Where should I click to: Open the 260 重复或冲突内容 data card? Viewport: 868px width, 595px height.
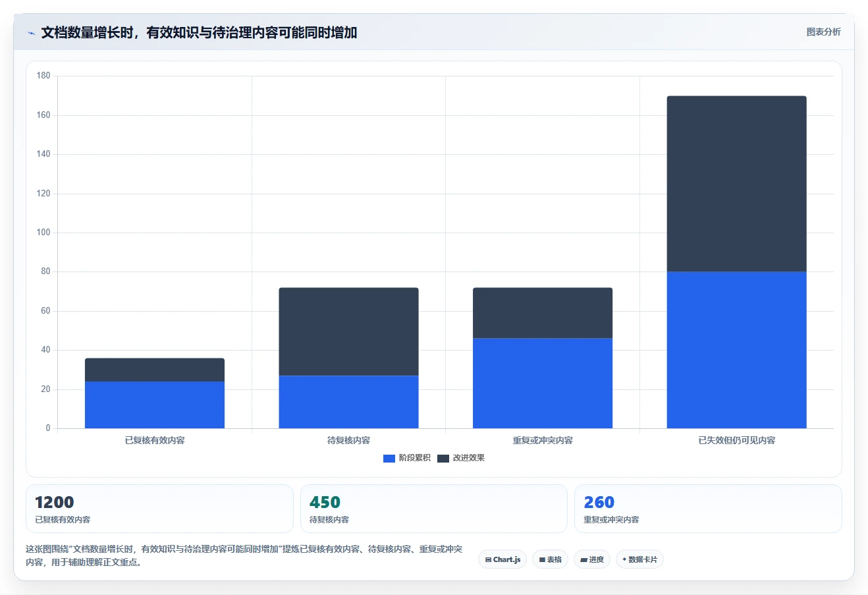click(x=708, y=509)
